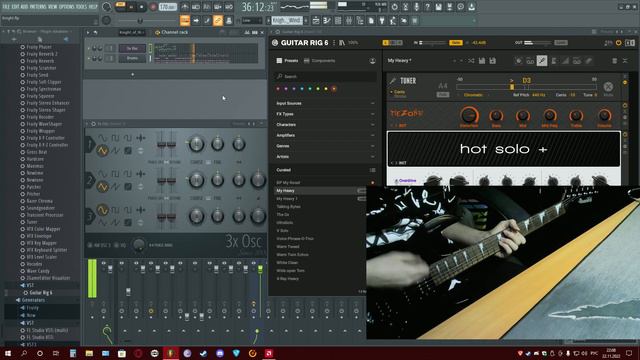Open the OPTIONS menu
The height and width of the screenshot is (360, 640).
click(x=67, y=7)
